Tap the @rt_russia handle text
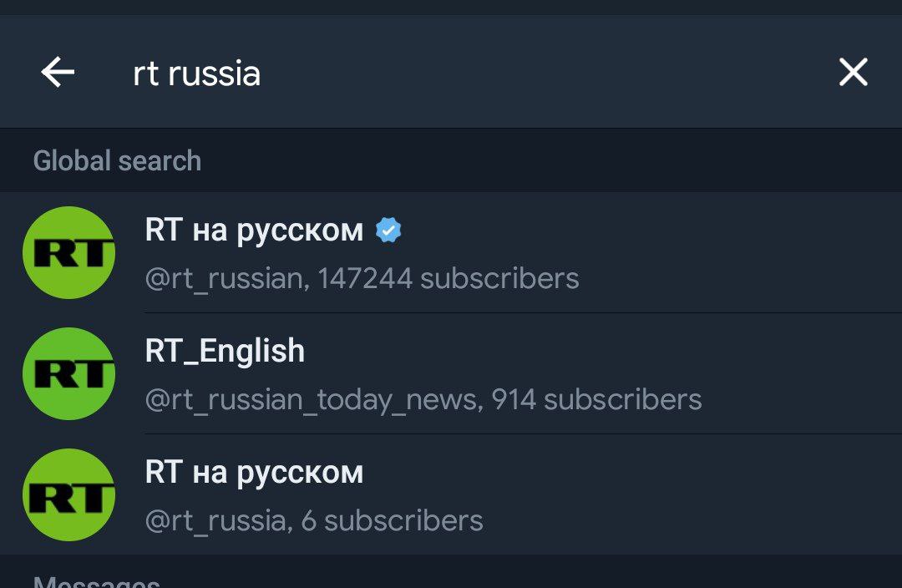902x588 pixels. click(x=215, y=520)
